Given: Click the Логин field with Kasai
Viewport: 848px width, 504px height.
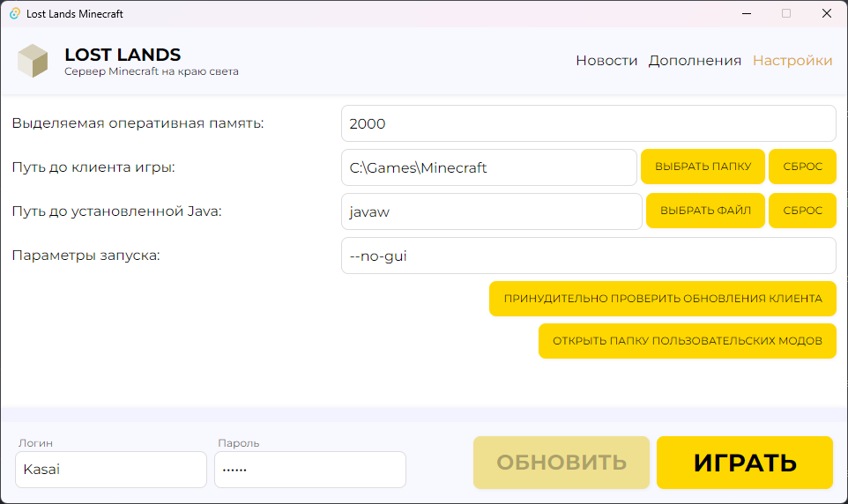Looking at the screenshot, I should click(x=111, y=470).
